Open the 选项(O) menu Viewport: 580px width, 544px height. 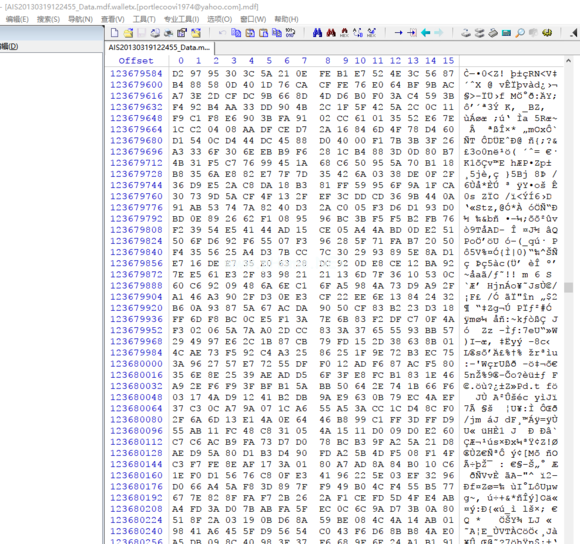[219, 19]
